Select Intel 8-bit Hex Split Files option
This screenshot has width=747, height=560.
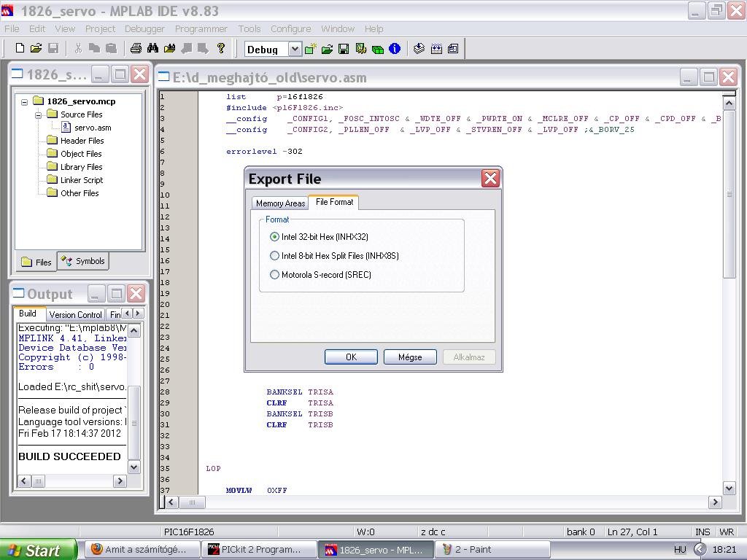tap(274, 256)
